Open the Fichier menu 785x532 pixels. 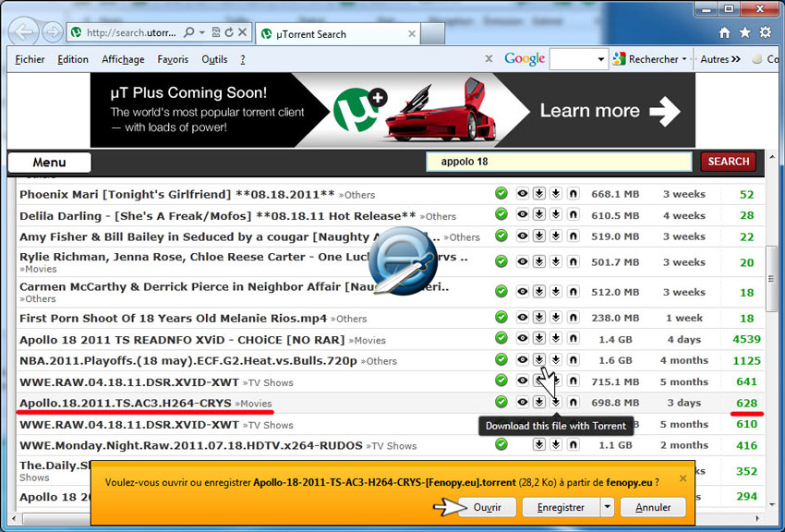point(30,59)
